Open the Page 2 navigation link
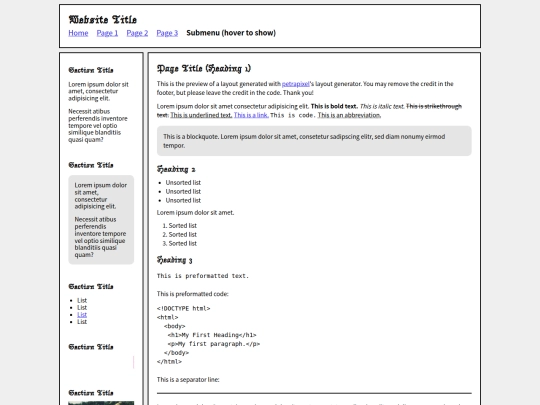Viewport: 540px width, 405px height. pos(137,33)
